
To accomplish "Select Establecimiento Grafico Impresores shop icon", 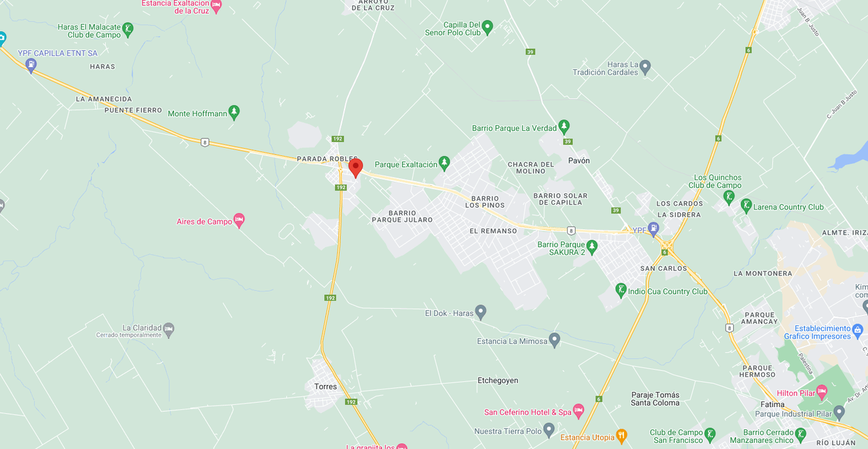I will [x=858, y=330].
